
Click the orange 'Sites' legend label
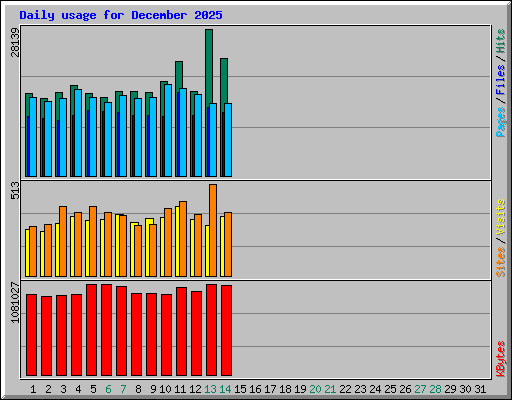click(500, 262)
